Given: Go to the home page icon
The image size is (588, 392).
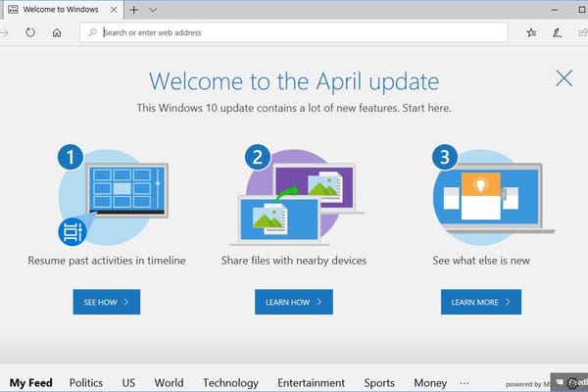Looking at the screenshot, I should (57, 33).
